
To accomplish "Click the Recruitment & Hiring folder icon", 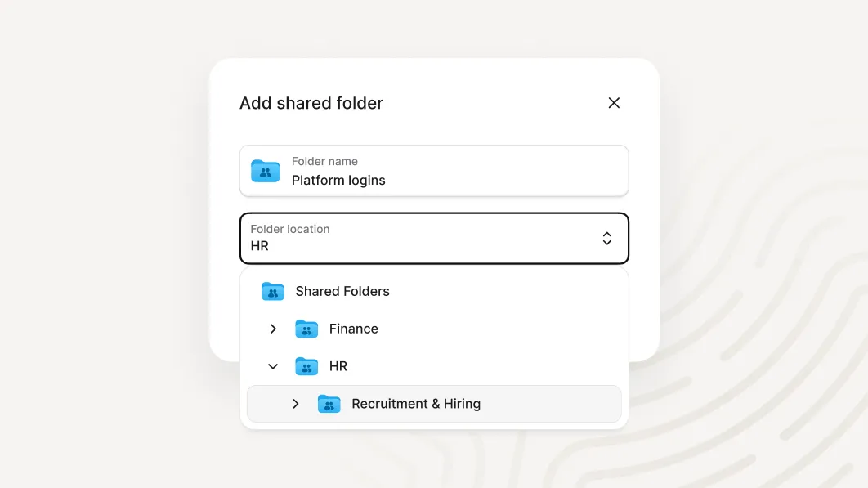I will [x=329, y=403].
